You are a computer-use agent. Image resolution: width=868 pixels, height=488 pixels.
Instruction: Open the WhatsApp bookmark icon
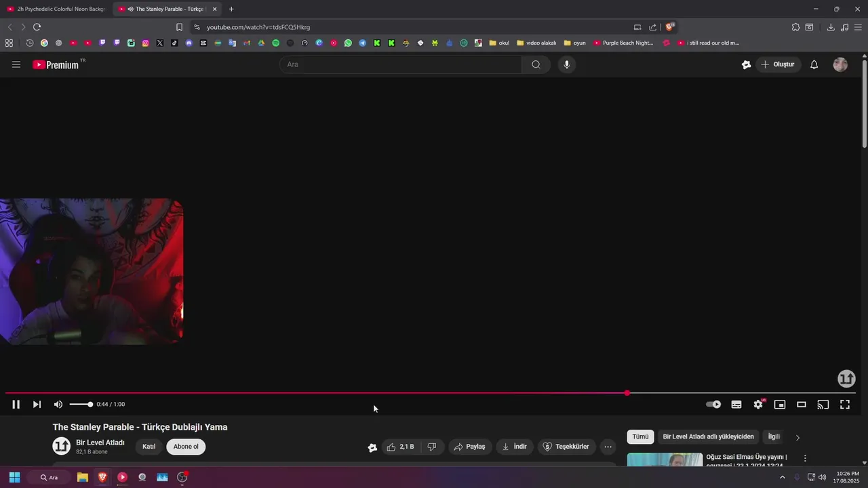[348, 43]
